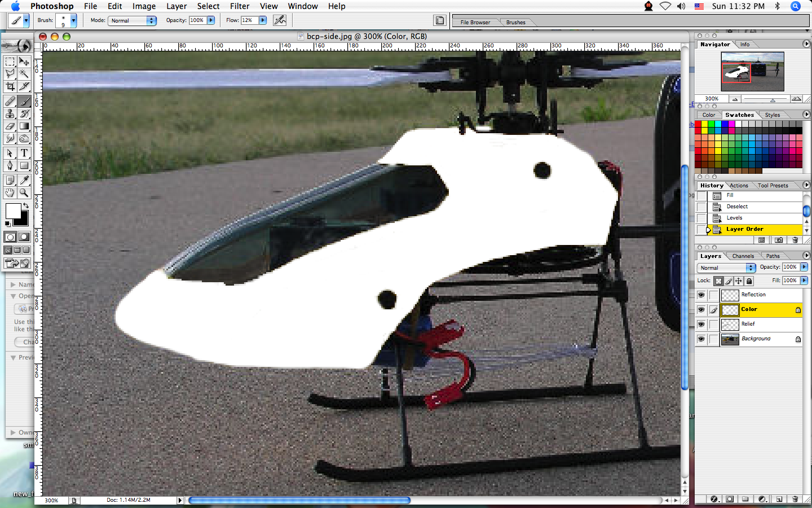The width and height of the screenshot is (812, 508).
Task: Enable airbrush option in options bar
Action: pos(280,20)
